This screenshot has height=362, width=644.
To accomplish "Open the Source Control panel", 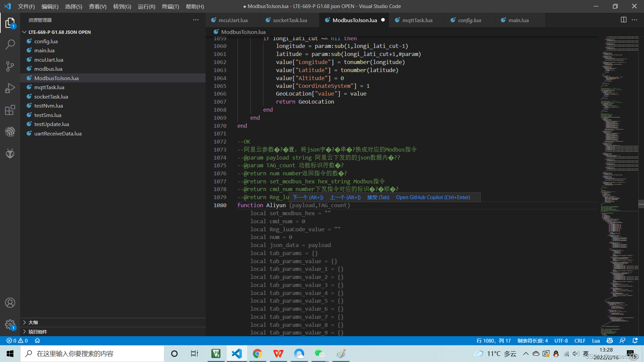I will click(10, 66).
